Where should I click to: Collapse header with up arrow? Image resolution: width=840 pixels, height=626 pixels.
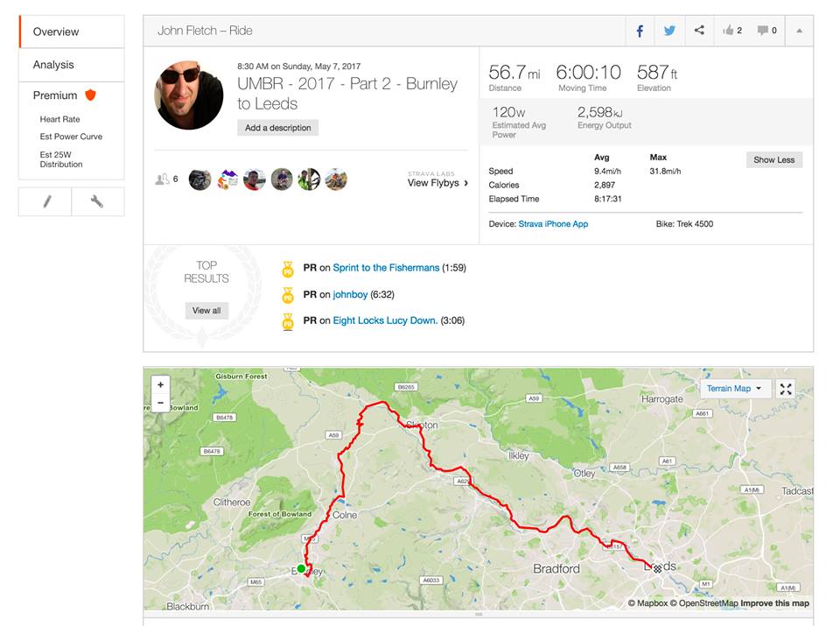click(799, 32)
